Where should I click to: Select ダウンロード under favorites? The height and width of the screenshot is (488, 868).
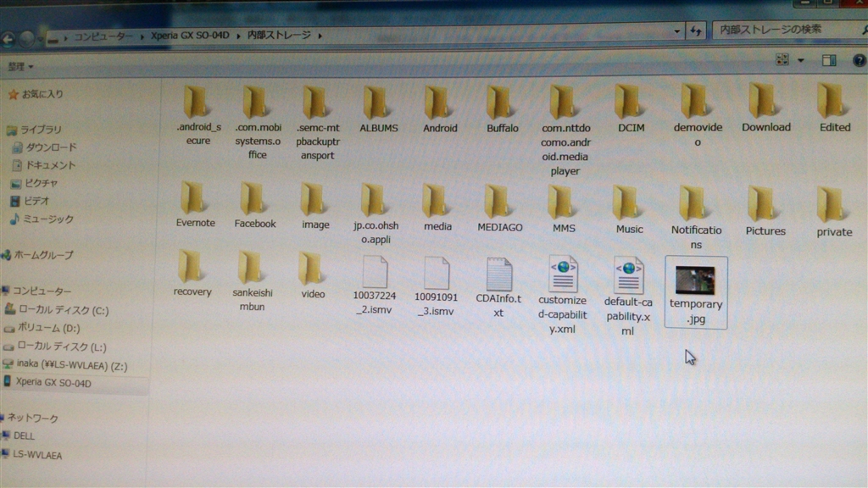click(x=51, y=147)
